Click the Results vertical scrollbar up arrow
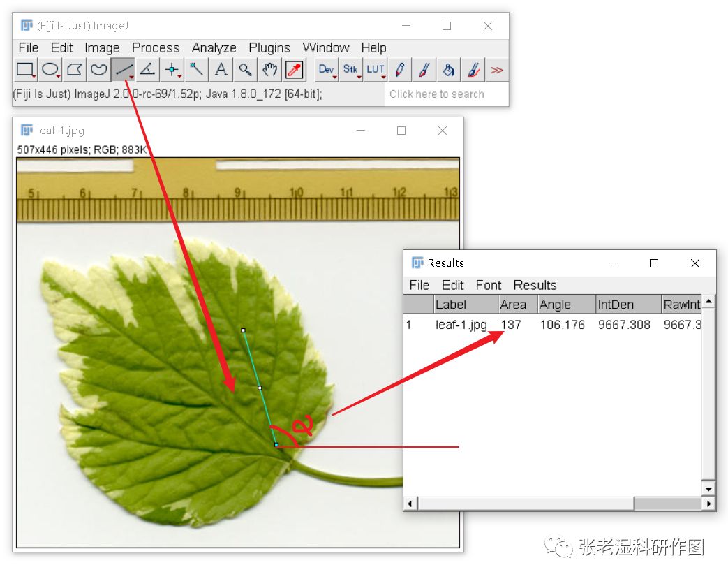This screenshot has width=728, height=579. (708, 302)
